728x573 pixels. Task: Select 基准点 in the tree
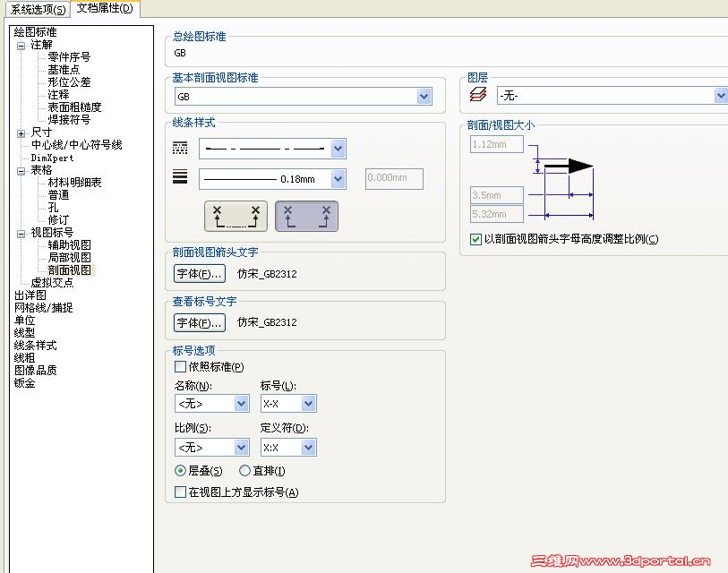coord(64,70)
